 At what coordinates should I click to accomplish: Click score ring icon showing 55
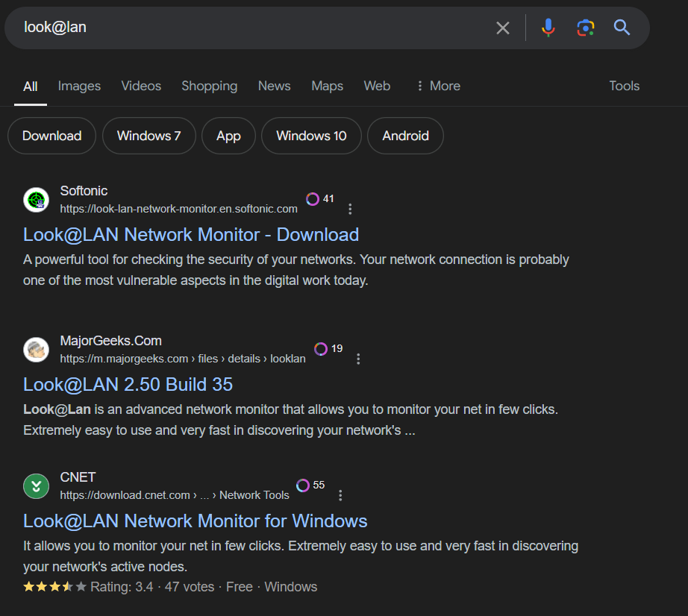coord(303,485)
